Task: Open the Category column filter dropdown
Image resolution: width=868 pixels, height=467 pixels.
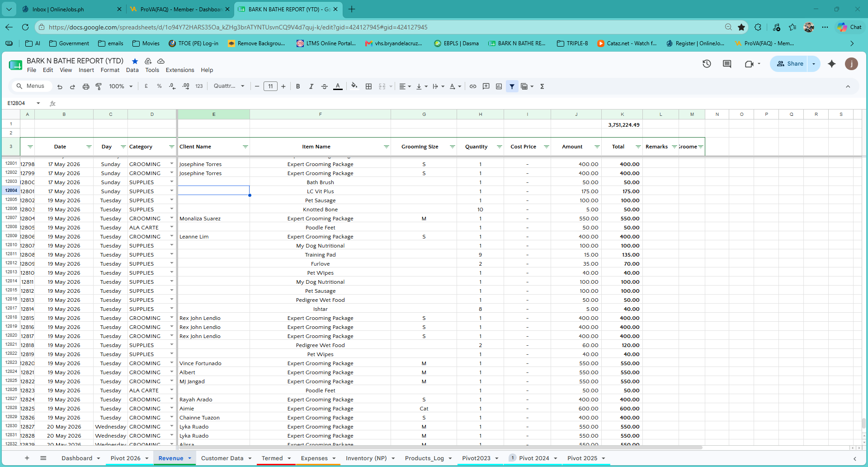Action: [x=172, y=147]
